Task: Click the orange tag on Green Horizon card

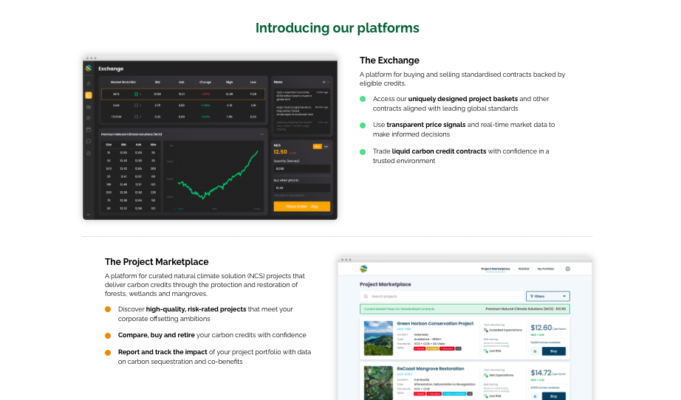Action: [433, 349]
